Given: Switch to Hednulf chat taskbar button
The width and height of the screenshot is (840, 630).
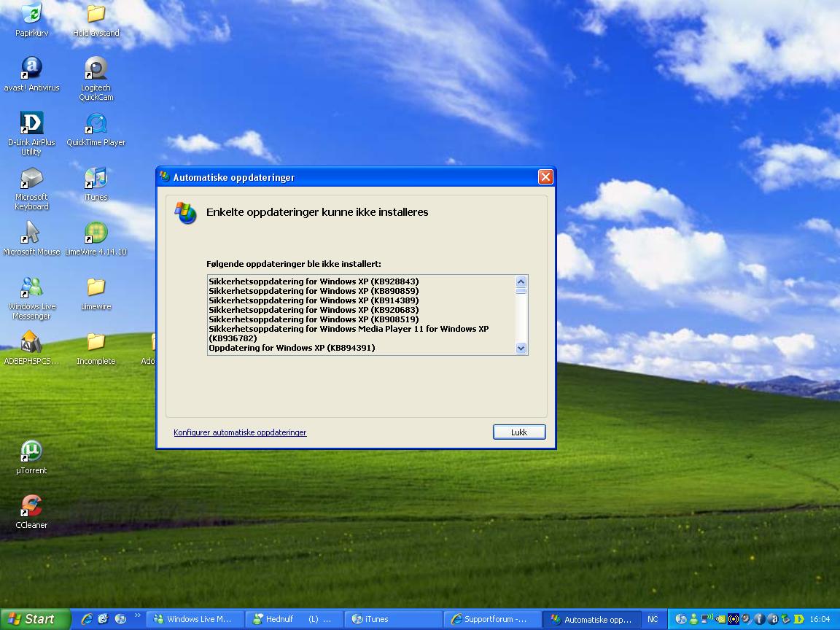Looking at the screenshot, I should pyautogui.click(x=294, y=619).
